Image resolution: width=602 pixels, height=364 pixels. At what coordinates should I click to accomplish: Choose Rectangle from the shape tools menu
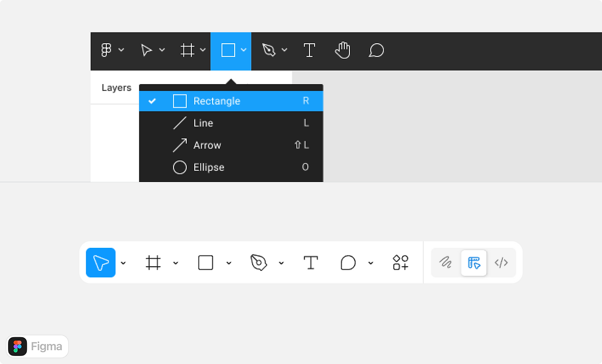pyautogui.click(x=231, y=101)
